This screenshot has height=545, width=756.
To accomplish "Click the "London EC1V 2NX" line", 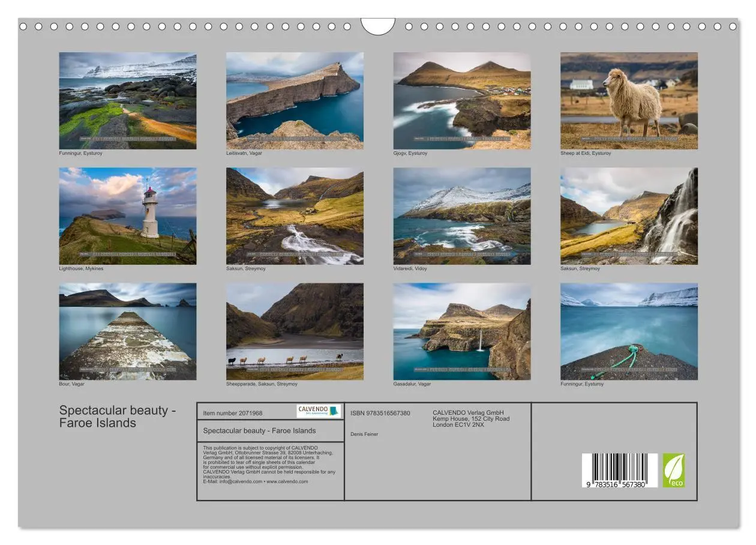I will [x=458, y=424].
